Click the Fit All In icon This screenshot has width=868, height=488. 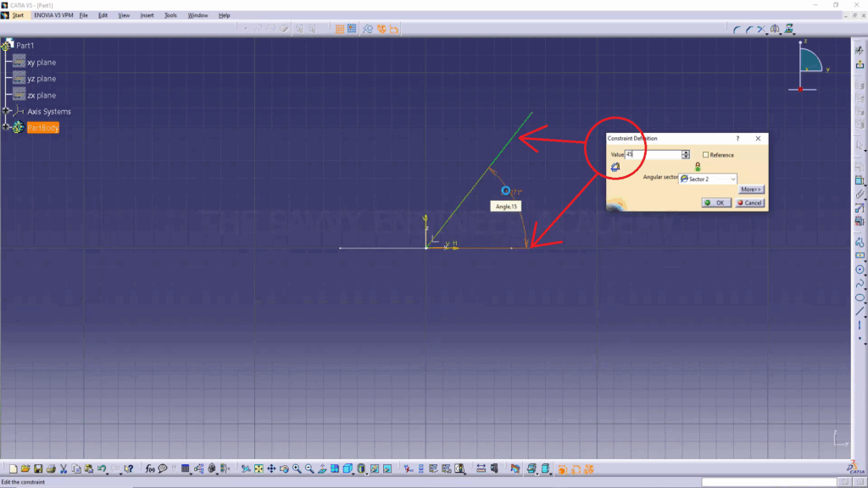click(259, 469)
